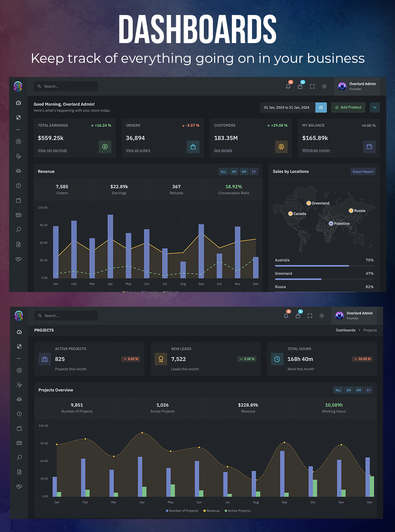Image resolution: width=395 pixels, height=532 pixels.
Task: Click the clock icon in Total Hours card
Action: (277, 359)
